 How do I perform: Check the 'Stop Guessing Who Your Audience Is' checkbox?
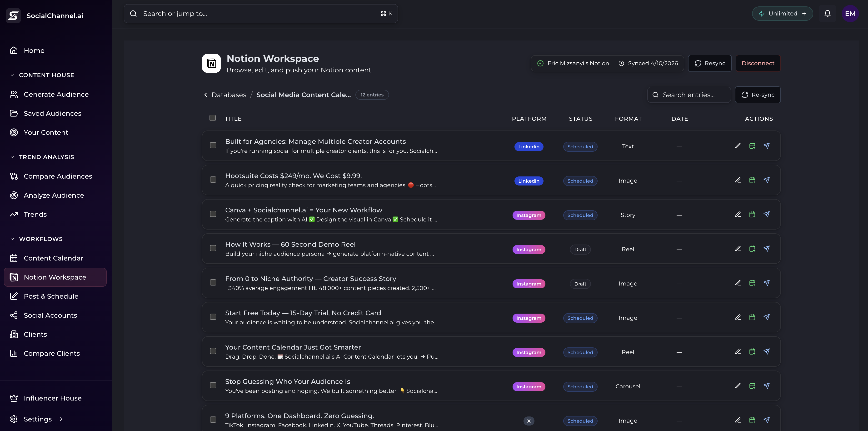coord(213,385)
